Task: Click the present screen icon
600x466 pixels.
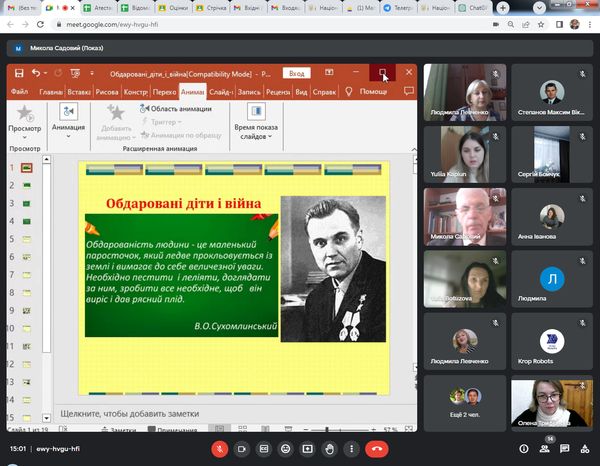Action: pos(308,449)
